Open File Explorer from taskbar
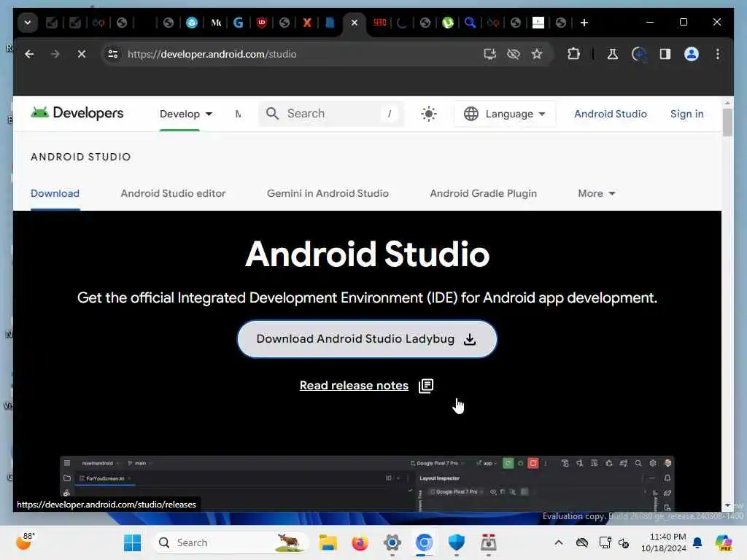 click(x=328, y=542)
